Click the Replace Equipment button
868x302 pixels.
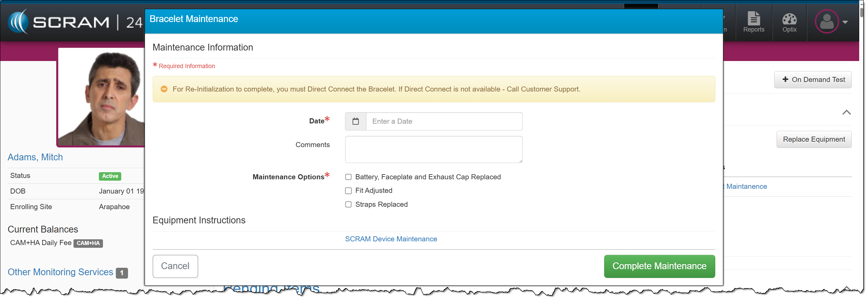click(x=813, y=139)
